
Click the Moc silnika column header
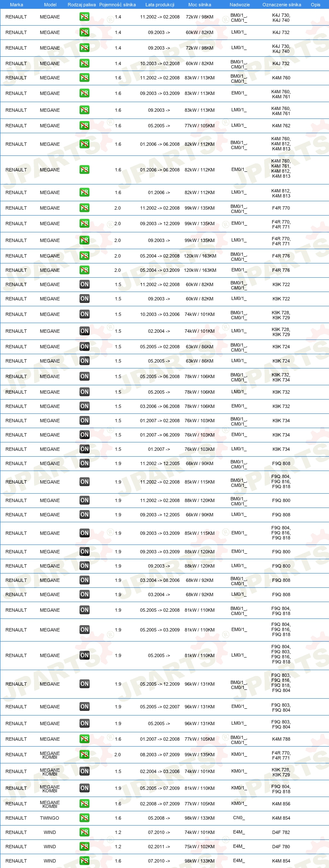pos(200,5)
